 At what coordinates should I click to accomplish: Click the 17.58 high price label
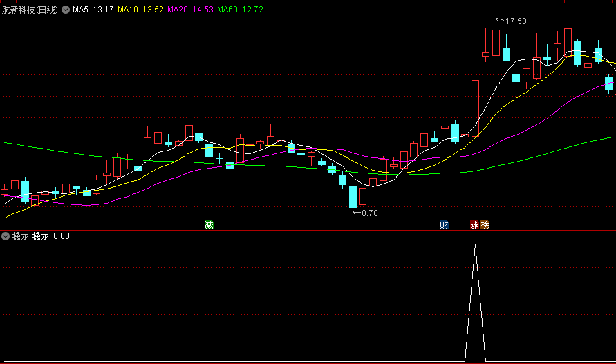tap(516, 21)
